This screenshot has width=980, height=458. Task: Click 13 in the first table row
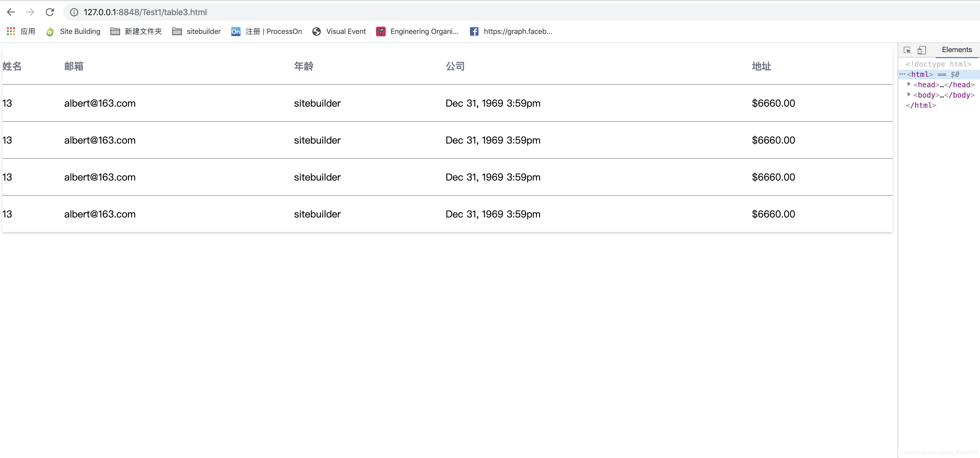(x=7, y=103)
